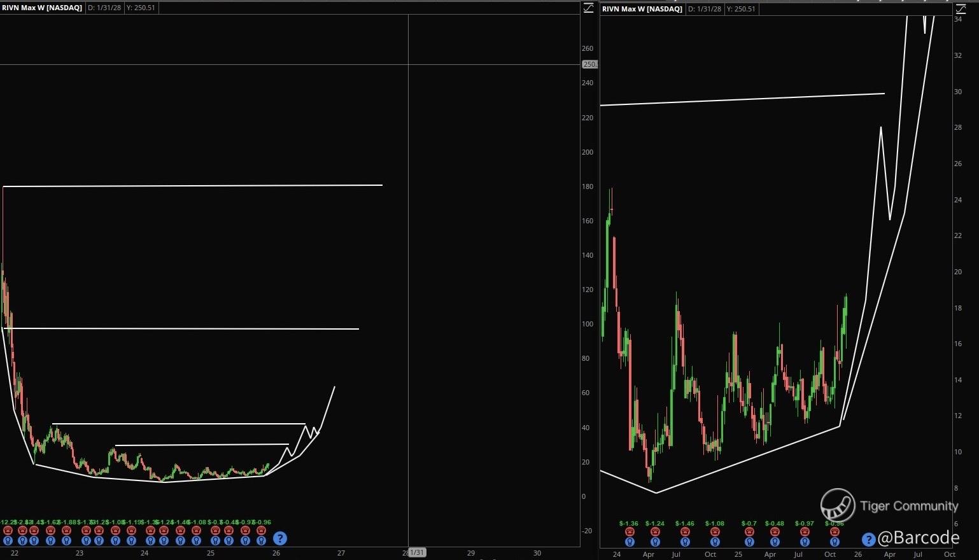Viewport: 979px width, 560px height.
Task: Click the question mark icon in right chart
Action: [x=868, y=540]
